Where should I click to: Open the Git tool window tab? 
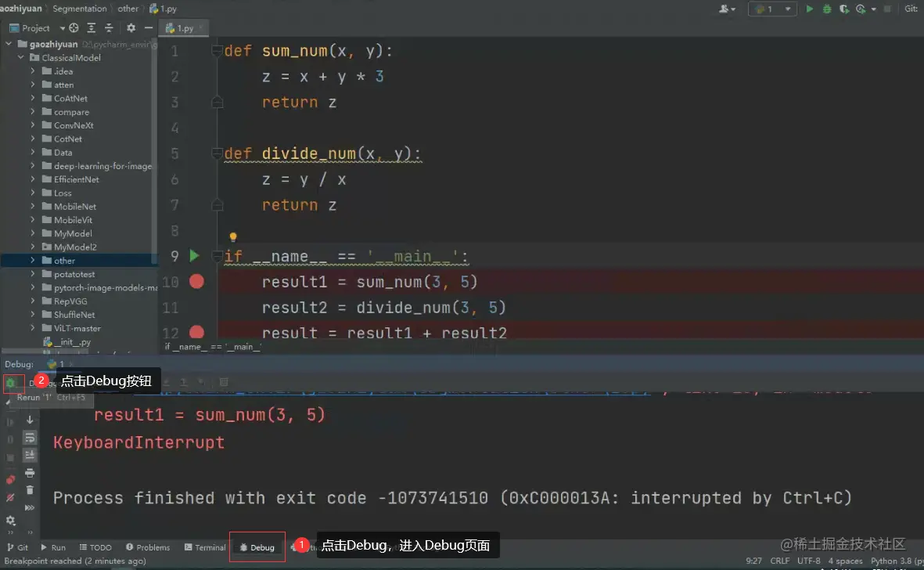pyautogui.click(x=17, y=547)
